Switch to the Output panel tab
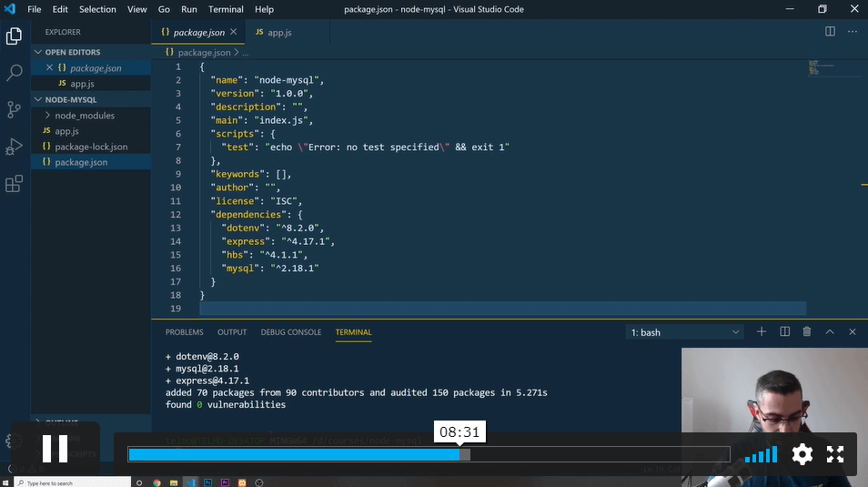 click(x=232, y=332)
